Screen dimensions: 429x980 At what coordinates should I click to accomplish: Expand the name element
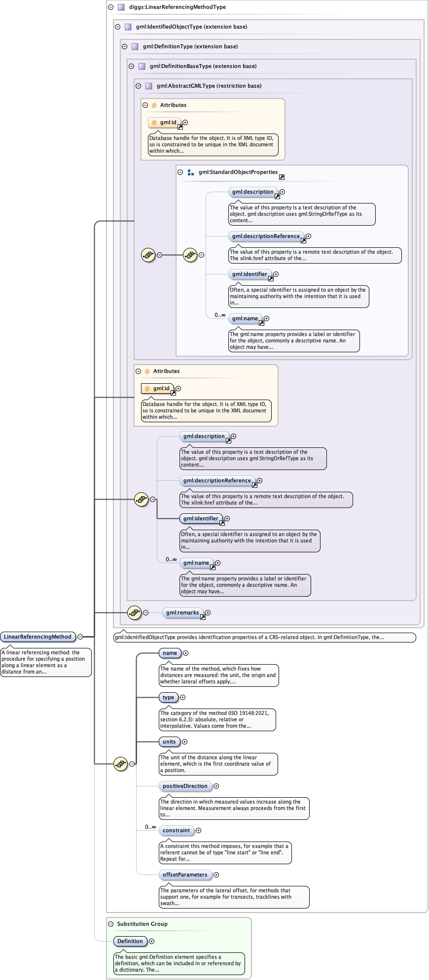[x=186, y=653]
